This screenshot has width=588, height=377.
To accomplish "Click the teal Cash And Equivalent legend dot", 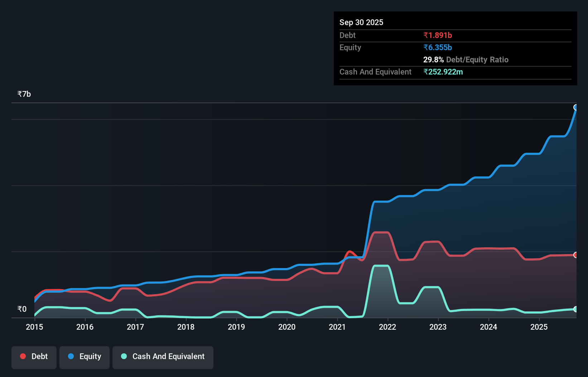I will click(x=124, y=356).
